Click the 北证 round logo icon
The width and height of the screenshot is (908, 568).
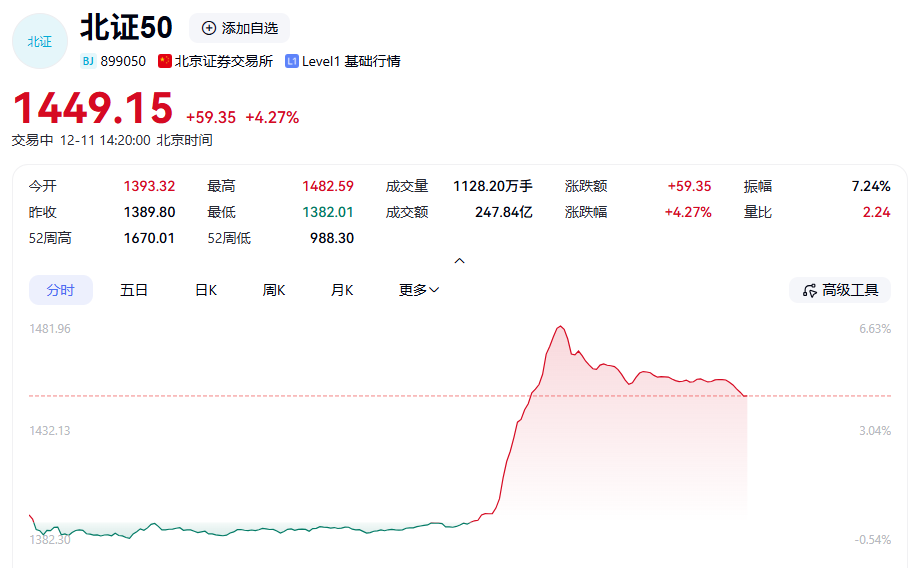point(39,41)
